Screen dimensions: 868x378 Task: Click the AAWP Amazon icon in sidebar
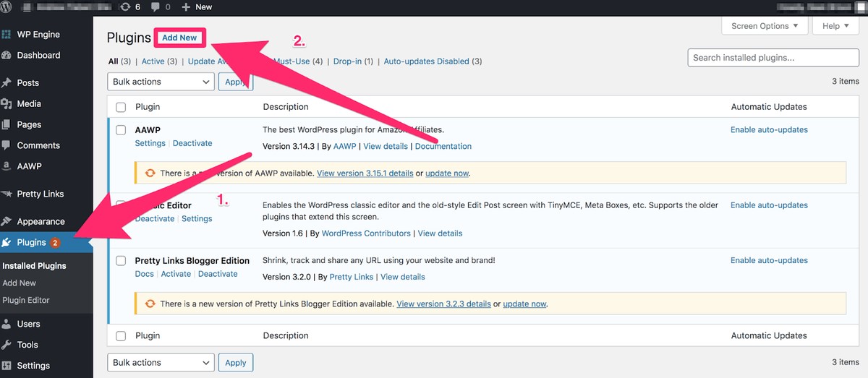(7, 166)
